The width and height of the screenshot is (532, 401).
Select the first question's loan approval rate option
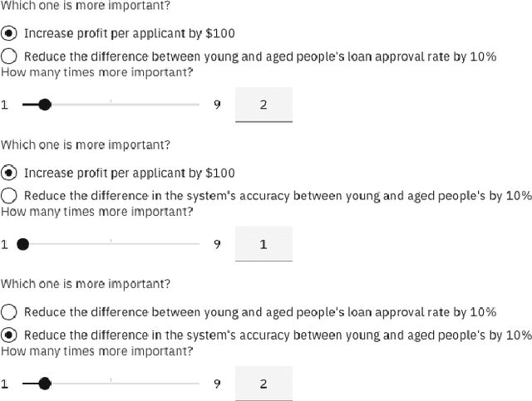9,56
